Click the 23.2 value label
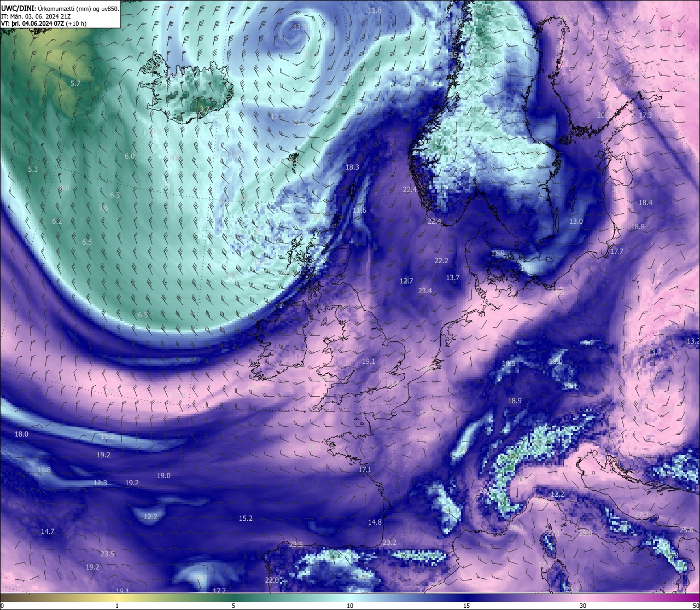700x610 pixels. pos(389,542)
